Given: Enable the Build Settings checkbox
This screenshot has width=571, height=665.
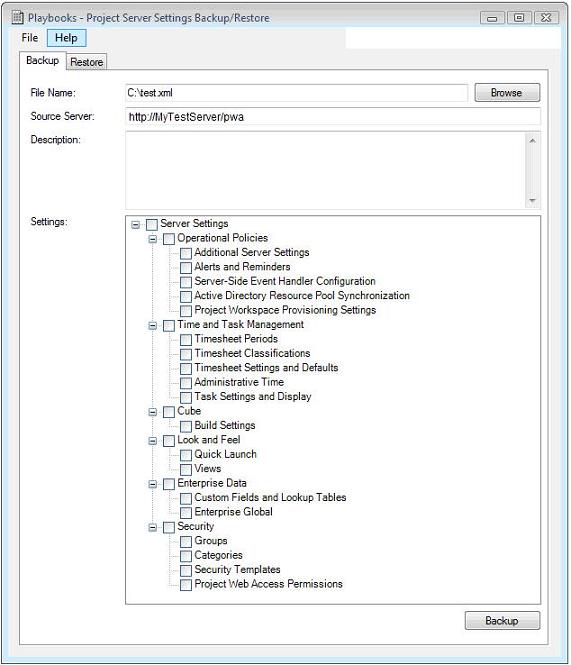Looking at the screenshot, I should pyautogui.click(x=186, y=426).
